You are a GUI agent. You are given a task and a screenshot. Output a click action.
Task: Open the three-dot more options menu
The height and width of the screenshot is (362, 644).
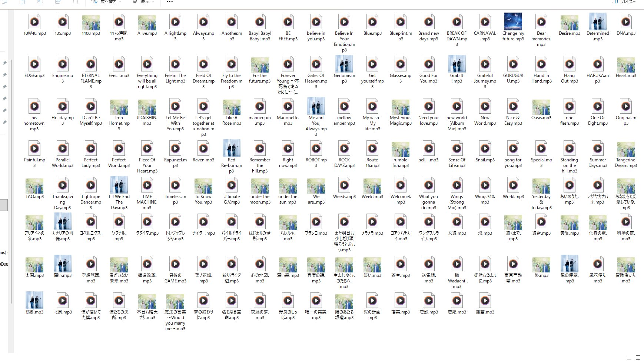point(170,1)
